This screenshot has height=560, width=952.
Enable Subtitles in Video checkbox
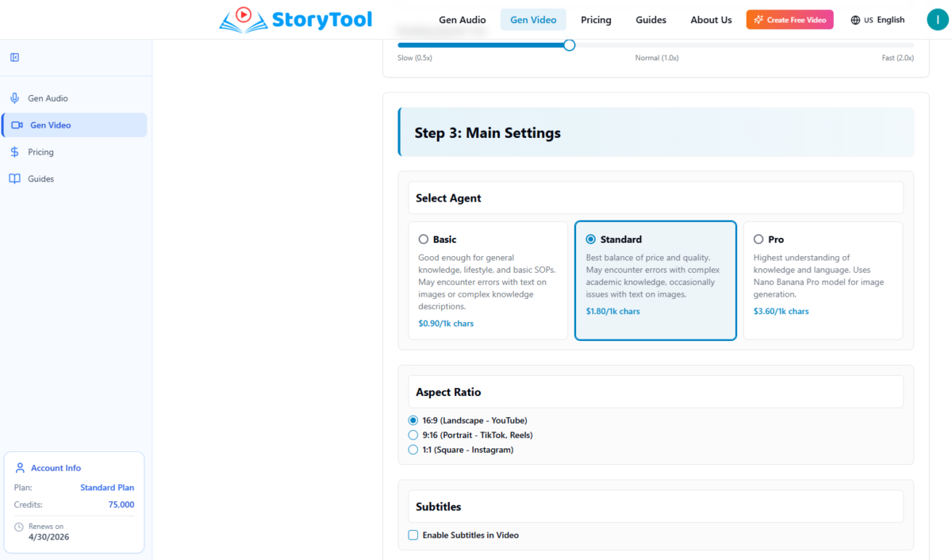click(x=413, y=535)
